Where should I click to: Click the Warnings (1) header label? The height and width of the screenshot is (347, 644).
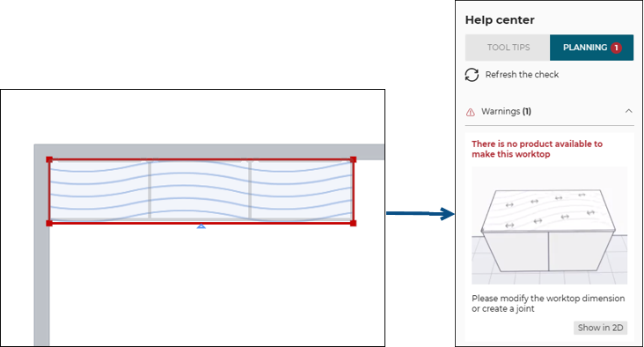pos(506,112)
